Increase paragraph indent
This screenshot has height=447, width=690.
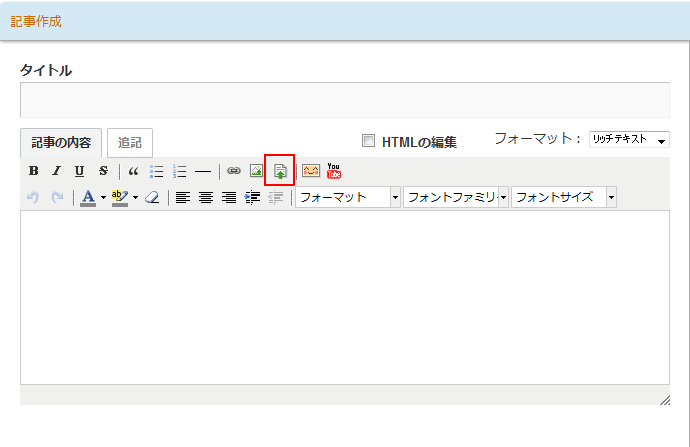pos(252,198)
